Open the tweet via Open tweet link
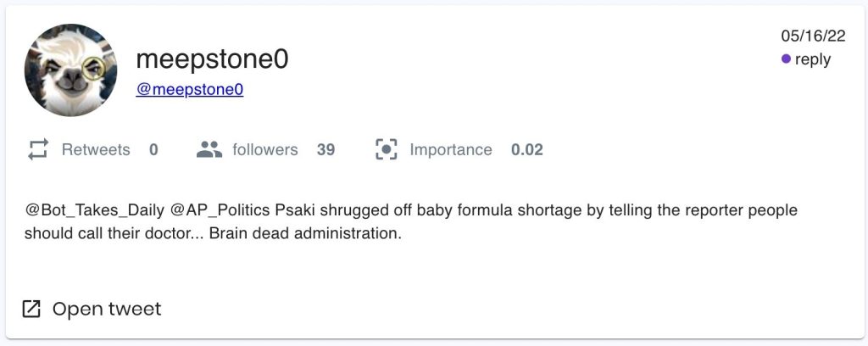The width and height of the screenshot is (868, 346). (107, 310)
